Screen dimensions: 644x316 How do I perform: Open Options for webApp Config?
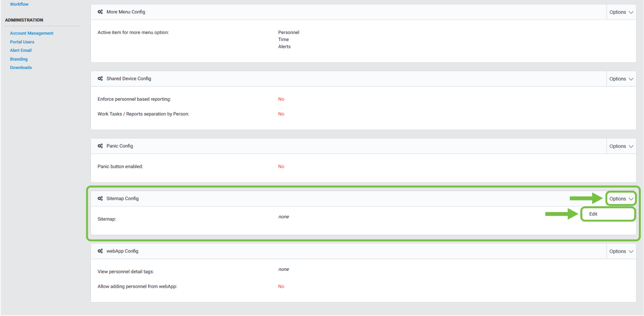pos(621,251)
